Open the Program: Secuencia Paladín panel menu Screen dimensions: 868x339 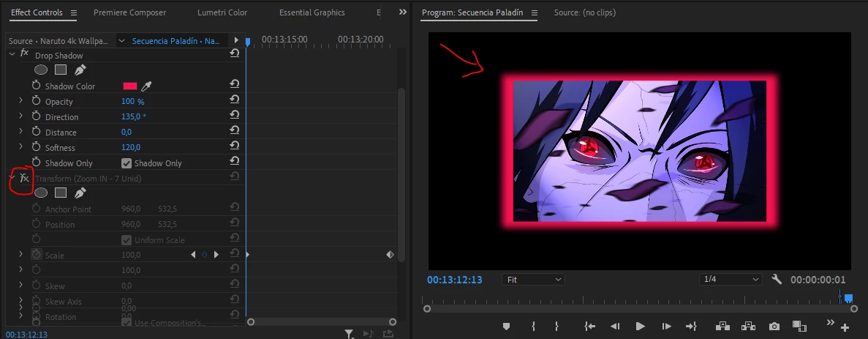tap(535, 12)
